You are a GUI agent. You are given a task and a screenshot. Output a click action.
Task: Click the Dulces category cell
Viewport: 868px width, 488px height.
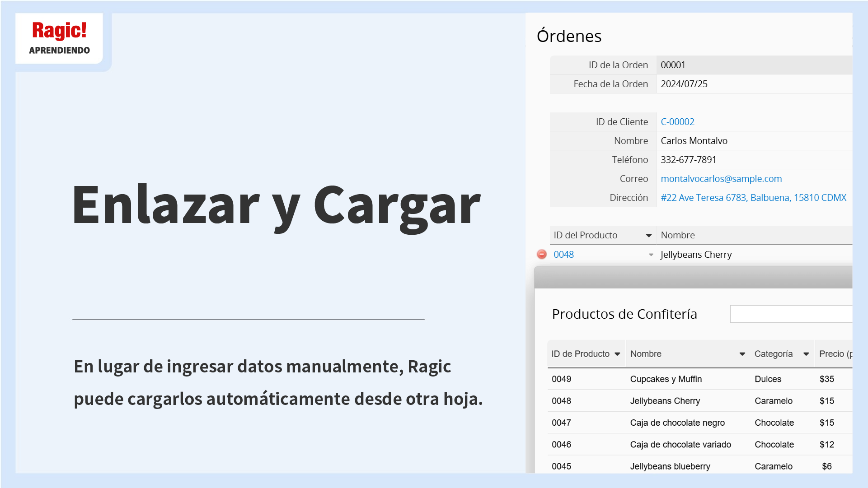768,379
